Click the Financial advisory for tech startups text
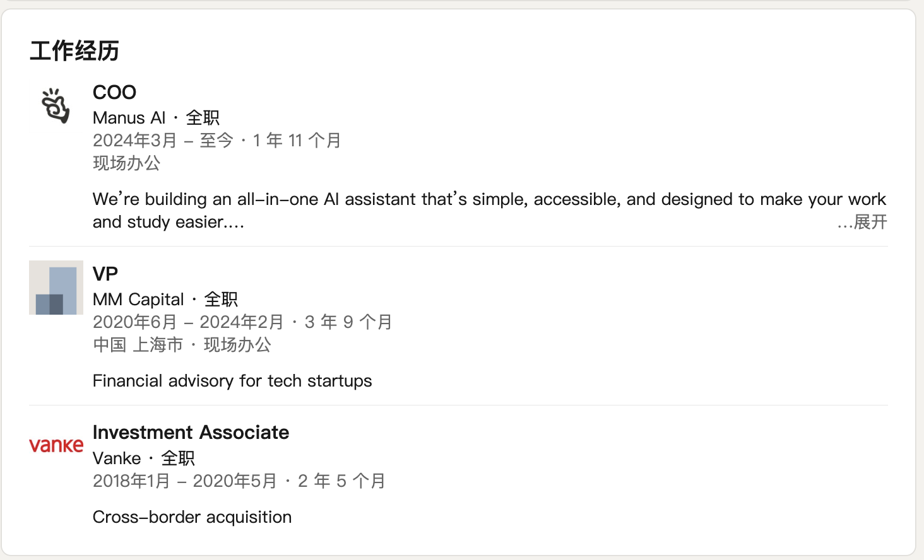The width and height of the screenshot is (924, 560). (x=232, y=381)
